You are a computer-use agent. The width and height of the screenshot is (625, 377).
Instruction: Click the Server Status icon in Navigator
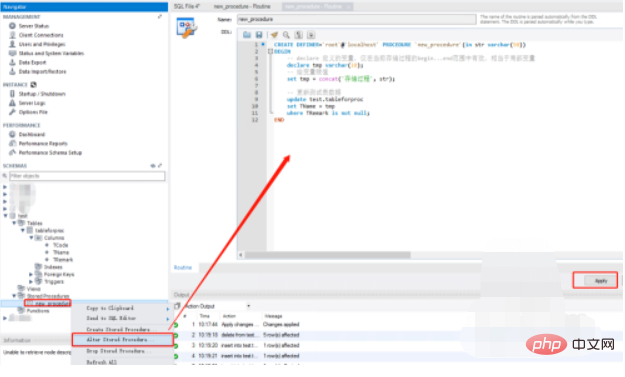click(x=12, y=26)
